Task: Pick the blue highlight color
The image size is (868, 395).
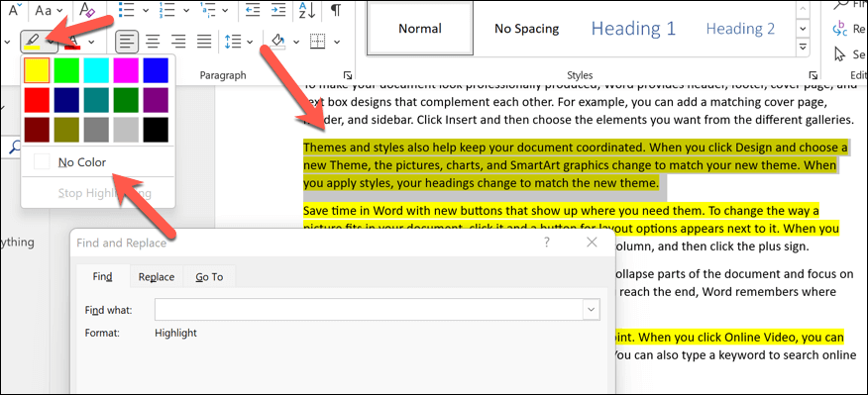Action: [x=156, y=70]
